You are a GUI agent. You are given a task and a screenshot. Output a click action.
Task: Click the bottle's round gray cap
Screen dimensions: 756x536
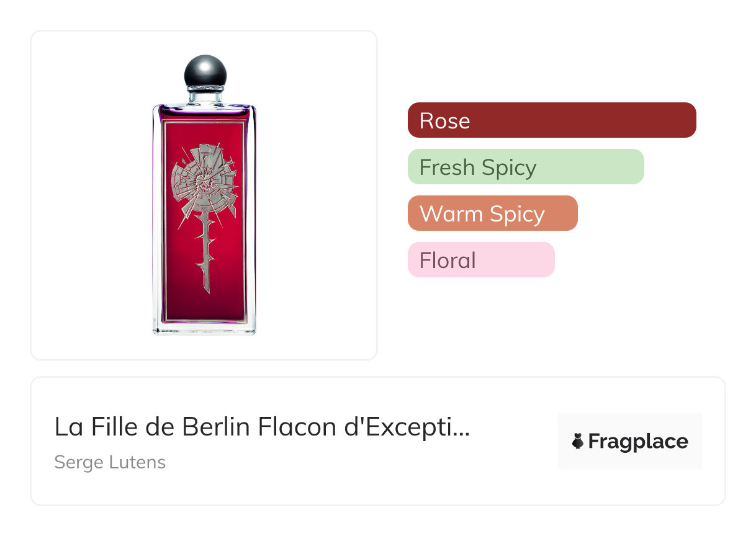tap(205, 73)
